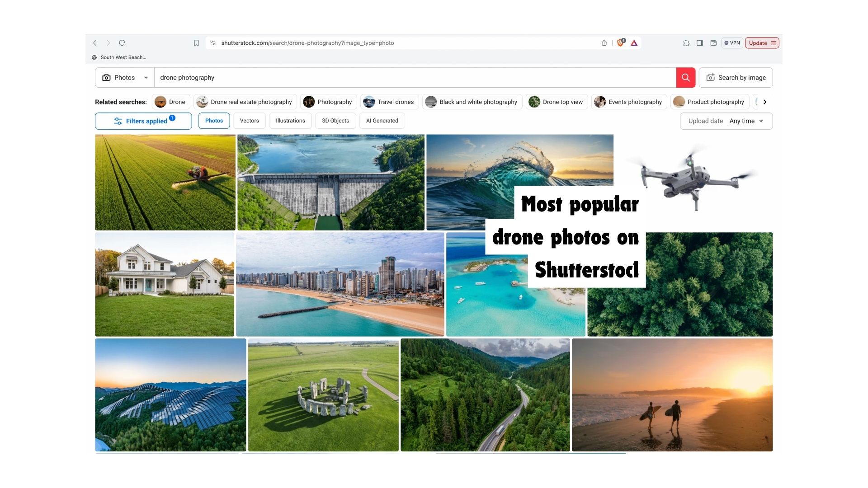Click the bookmark/save icon in toolbar
Screen dimensions: 868x488
[196, 43]
